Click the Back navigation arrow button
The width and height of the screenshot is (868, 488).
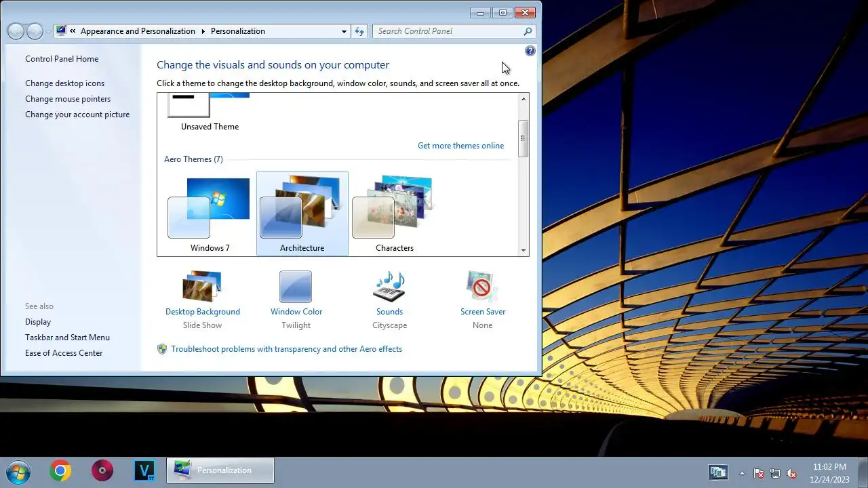click(x=16, y=31)
